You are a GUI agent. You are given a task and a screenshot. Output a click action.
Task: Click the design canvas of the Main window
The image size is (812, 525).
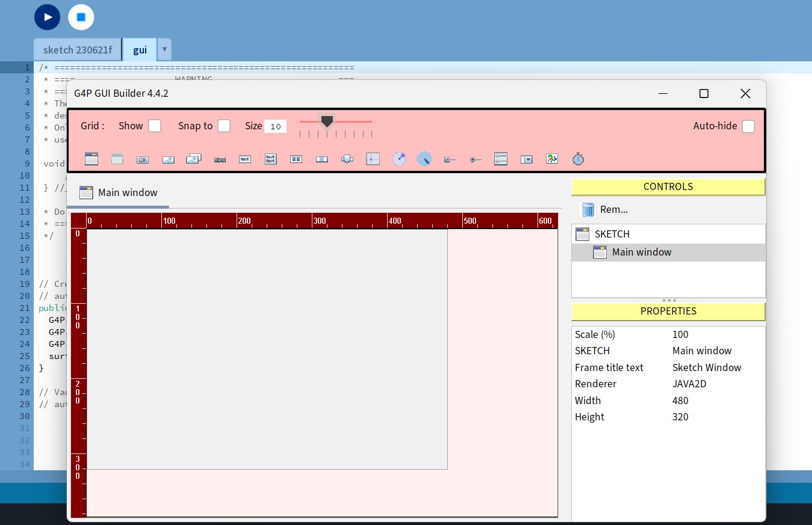coord(267,349)
